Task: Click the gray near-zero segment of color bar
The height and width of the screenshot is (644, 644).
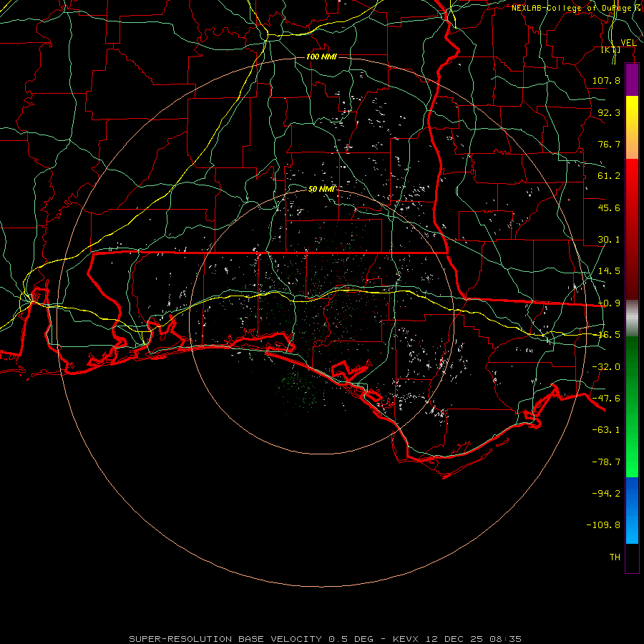Action: (x=632, y=318)
